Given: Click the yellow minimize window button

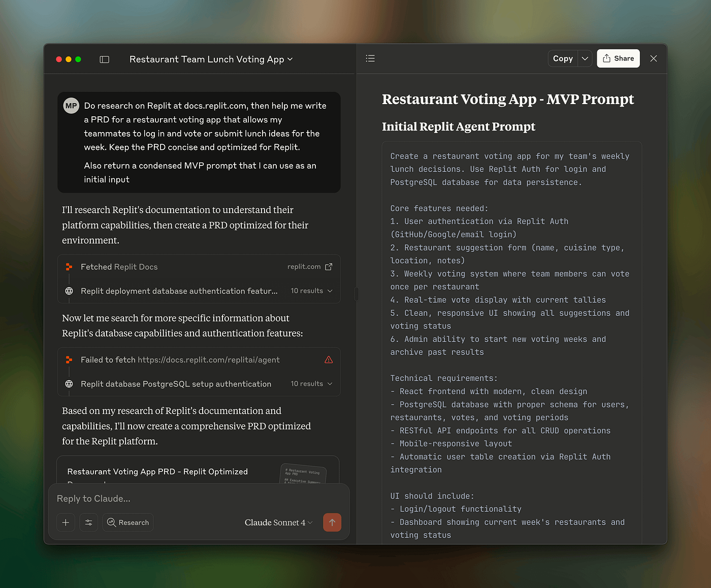Looking at the screenshot, I should point(69,59).
